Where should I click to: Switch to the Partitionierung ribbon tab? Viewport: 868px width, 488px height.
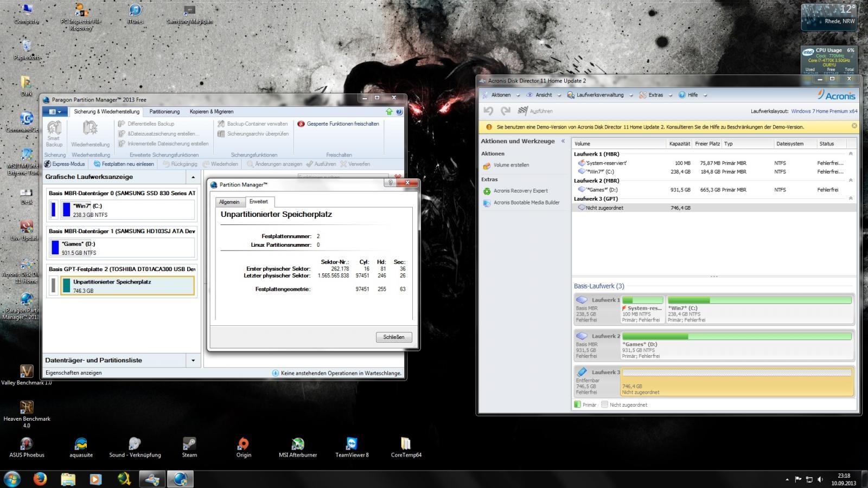tap(164, 112)
